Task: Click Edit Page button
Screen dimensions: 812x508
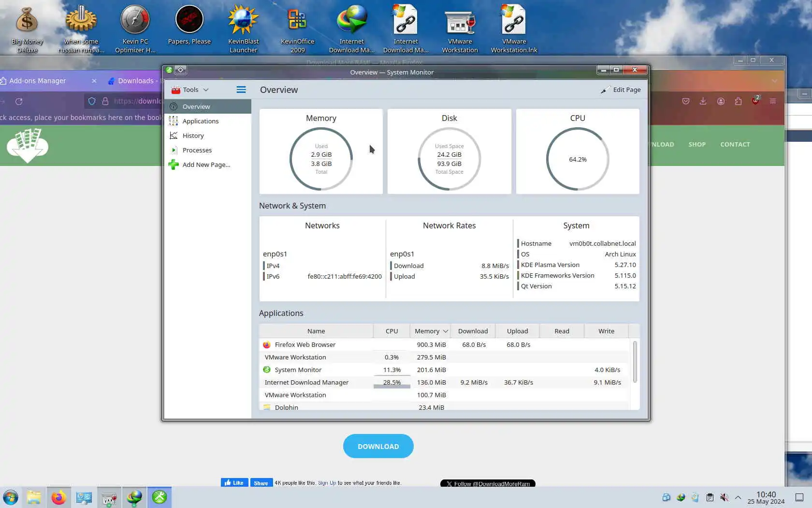Action: (621, 90)
